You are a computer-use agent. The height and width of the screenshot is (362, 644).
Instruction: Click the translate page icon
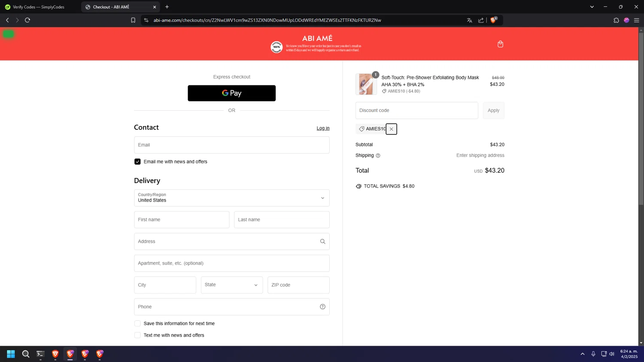tap(469, 20)
